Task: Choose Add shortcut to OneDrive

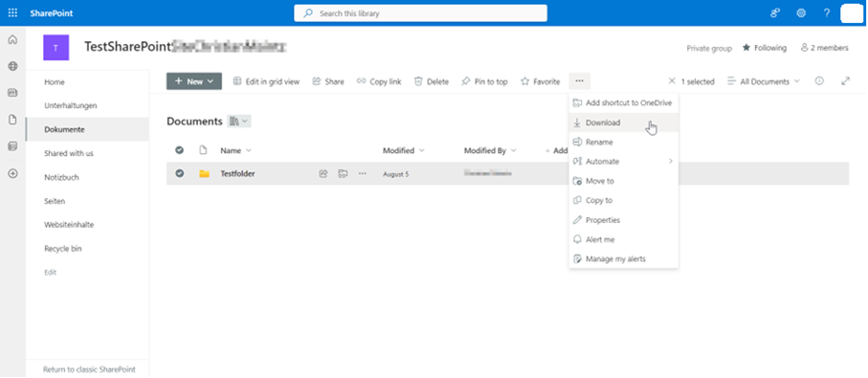Action: click(623, 103)
